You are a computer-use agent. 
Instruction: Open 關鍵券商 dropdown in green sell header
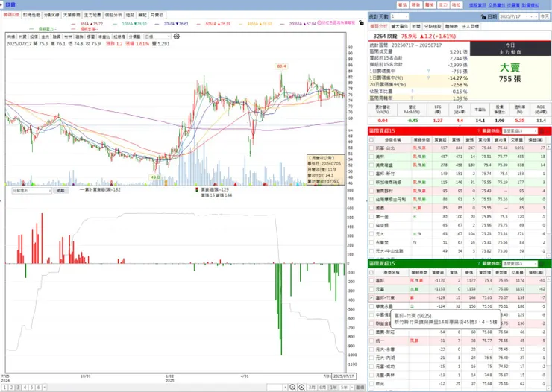(520, 263)
